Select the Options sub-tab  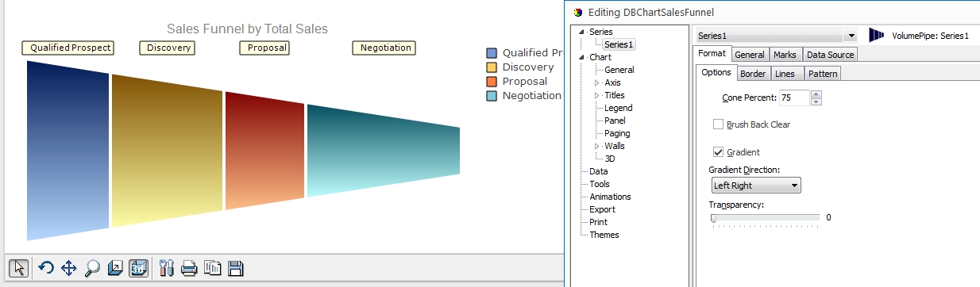click(x=716, y=73)
